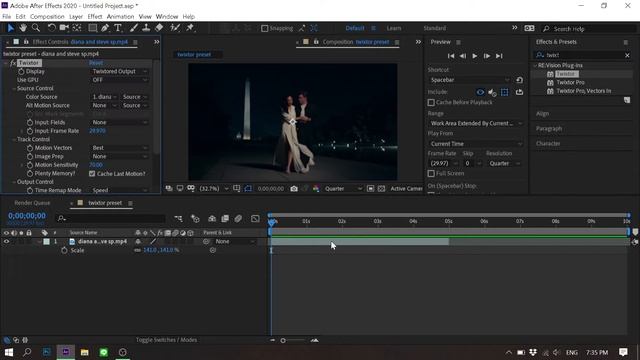
Task: Select Twixtor Pro in Effects list
Action: (570, 82)
